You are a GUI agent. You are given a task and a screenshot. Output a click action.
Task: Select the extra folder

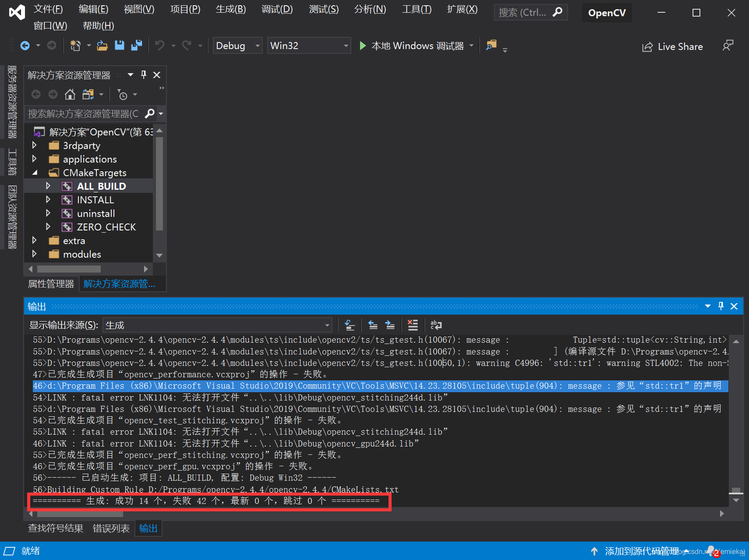(74, 241)
